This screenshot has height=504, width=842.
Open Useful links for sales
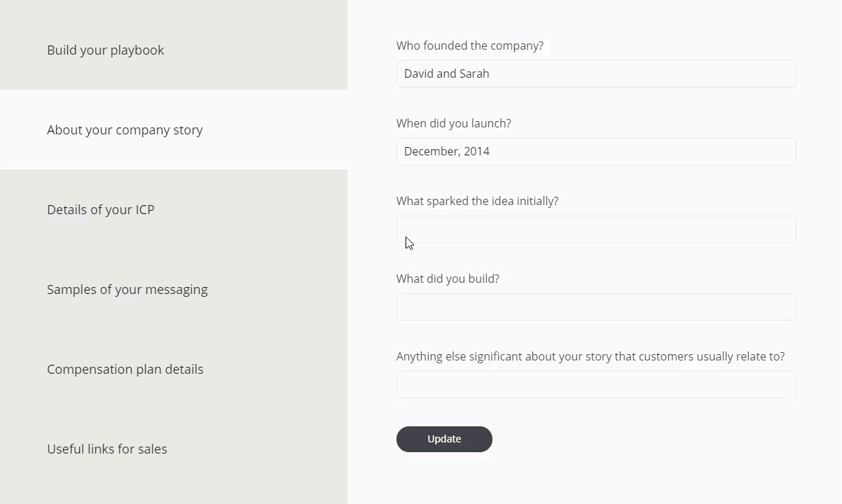click(174, 449)
